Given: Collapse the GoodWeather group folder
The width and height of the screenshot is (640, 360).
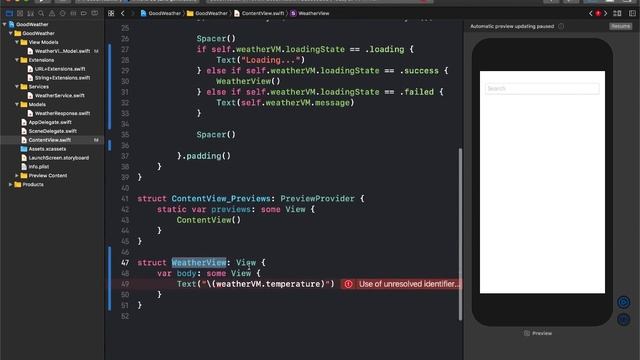Looking at the screenshot, I should (x=11, y=33).
